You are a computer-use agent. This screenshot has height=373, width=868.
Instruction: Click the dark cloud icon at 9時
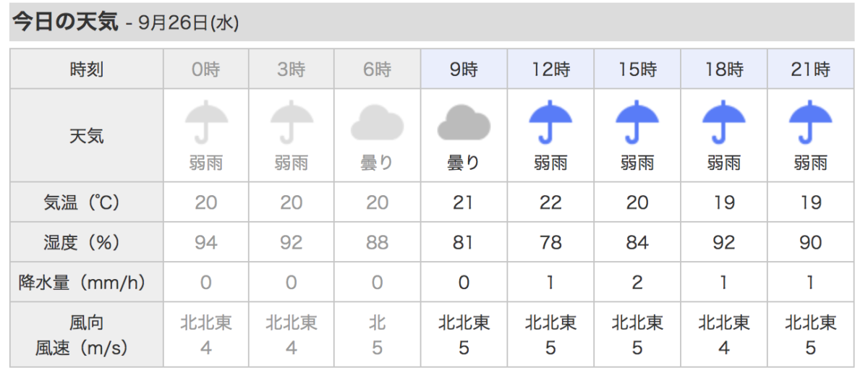point(464,124)
